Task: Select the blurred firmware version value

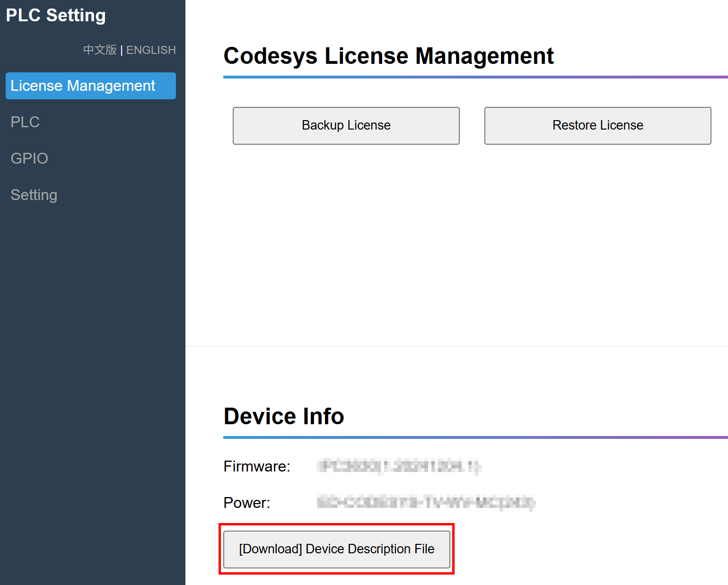Action: click(x=399, y=466)
